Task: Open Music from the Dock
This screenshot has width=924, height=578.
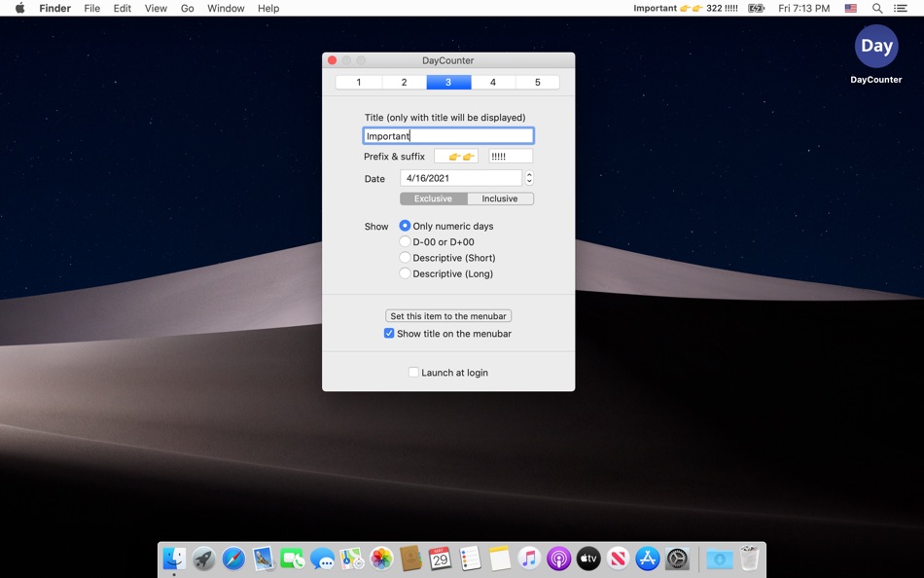Action: tap(529, 558)
